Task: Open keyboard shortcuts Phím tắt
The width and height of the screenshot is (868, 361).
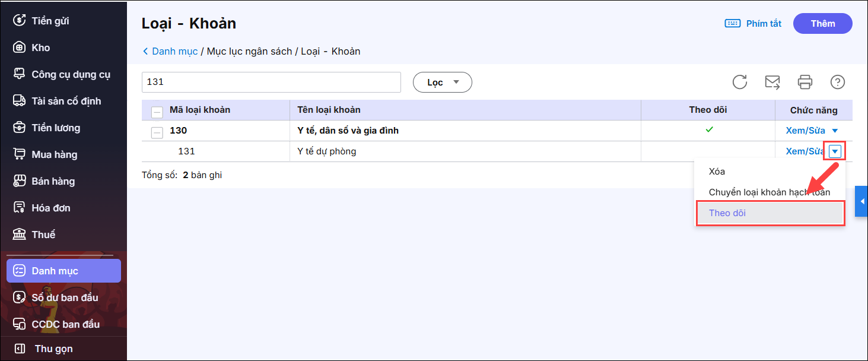Action: [x=753, y=24]
